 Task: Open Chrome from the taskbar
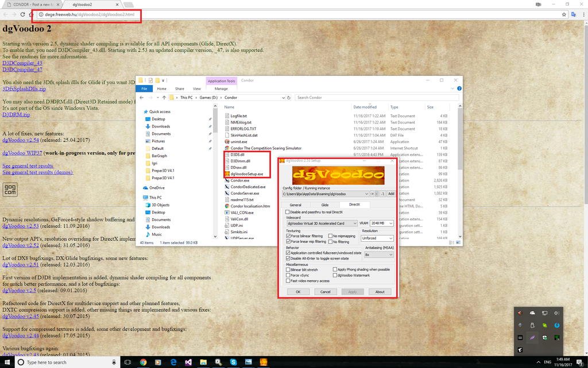[143, 362]
